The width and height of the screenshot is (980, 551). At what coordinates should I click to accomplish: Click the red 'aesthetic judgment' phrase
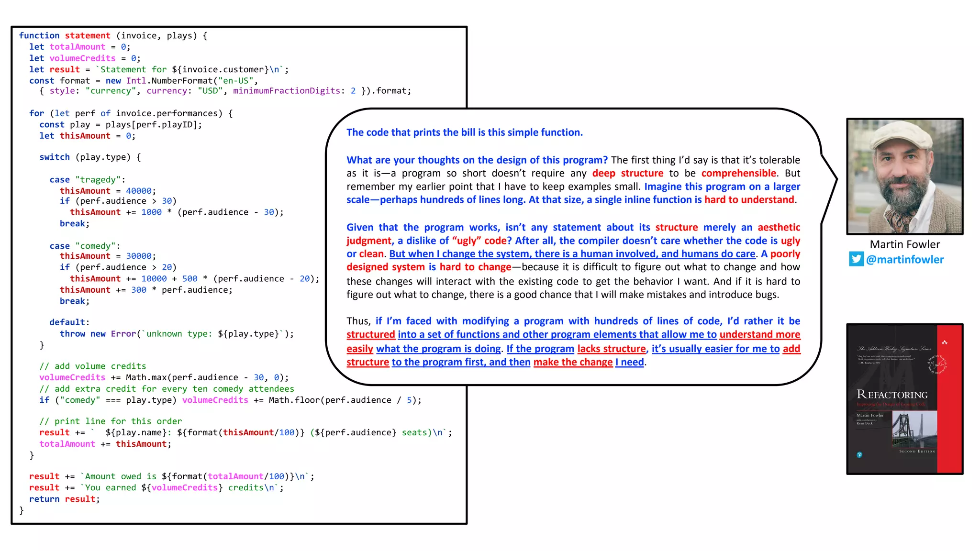click(x=573, y=234)
